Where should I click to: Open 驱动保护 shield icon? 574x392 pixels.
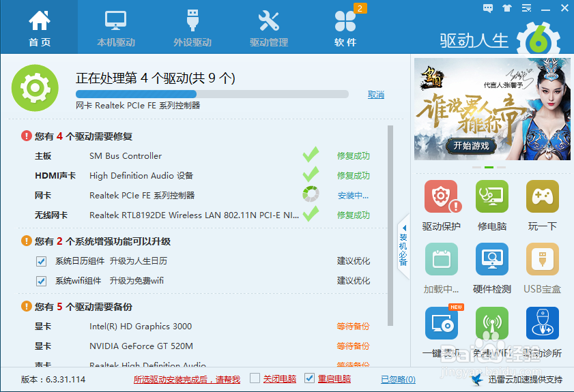point(442,196)
